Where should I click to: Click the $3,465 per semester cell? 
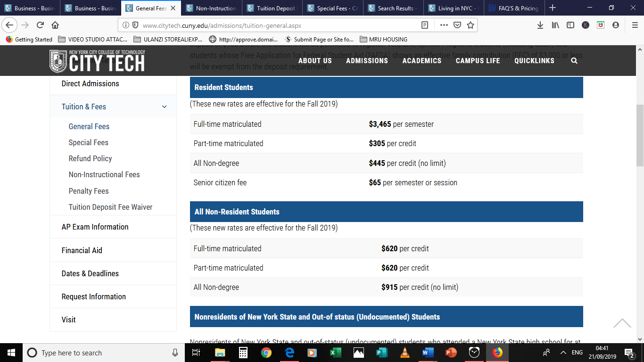[401, 124]
